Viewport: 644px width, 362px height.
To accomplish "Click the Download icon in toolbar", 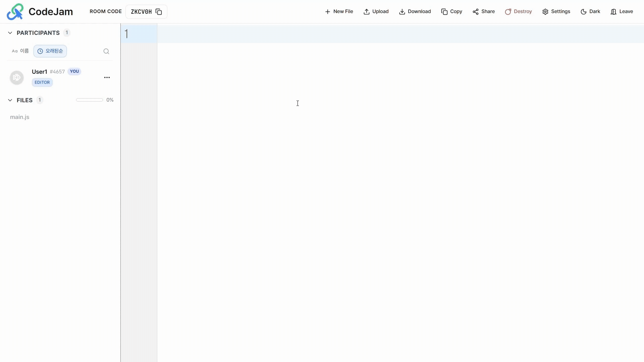I will pyautogui.click(x=402, y=12).
